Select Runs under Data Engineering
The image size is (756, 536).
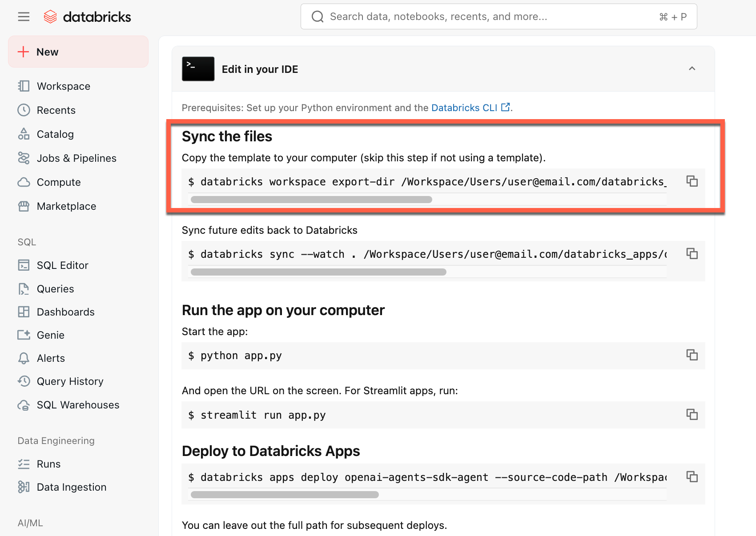click(x=48, y=464)
